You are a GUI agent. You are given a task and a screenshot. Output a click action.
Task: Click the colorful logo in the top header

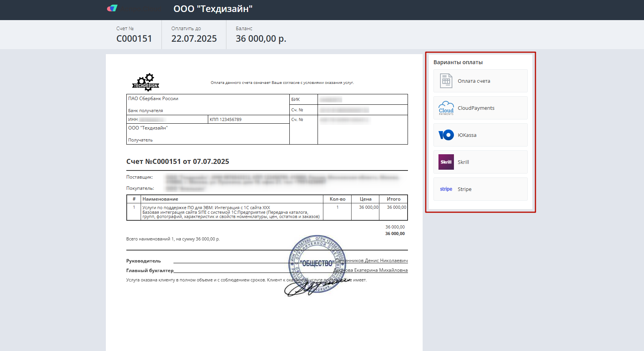tap(112, 8)
